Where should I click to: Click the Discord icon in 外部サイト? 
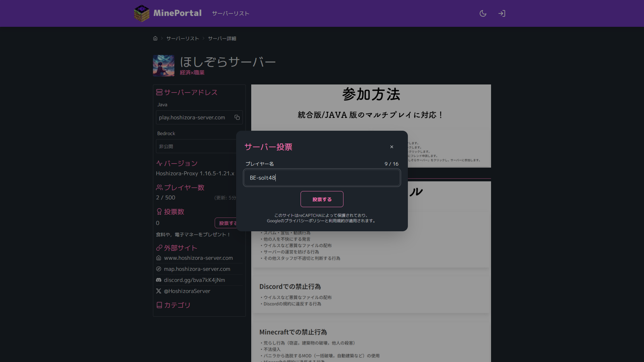point(159,280)
